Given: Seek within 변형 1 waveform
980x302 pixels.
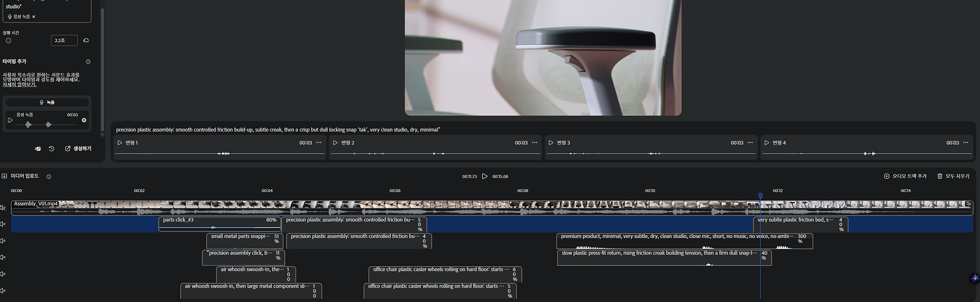Looking at the screenshot, I should click(x=219, y=154).
